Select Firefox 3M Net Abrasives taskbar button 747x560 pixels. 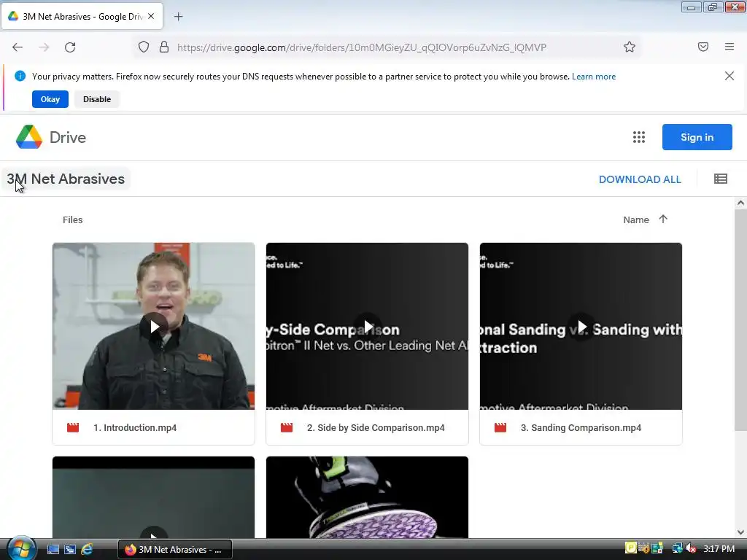point(175,550)
